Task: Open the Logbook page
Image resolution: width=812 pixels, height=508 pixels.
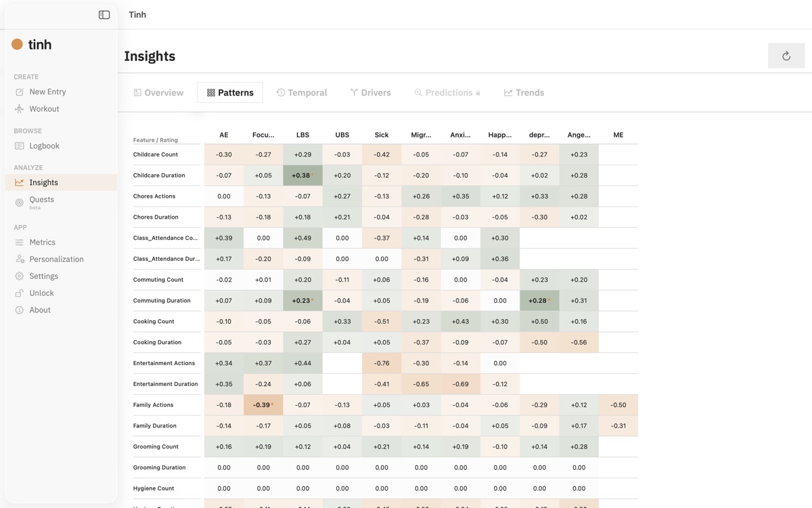Action: point(61,146)
